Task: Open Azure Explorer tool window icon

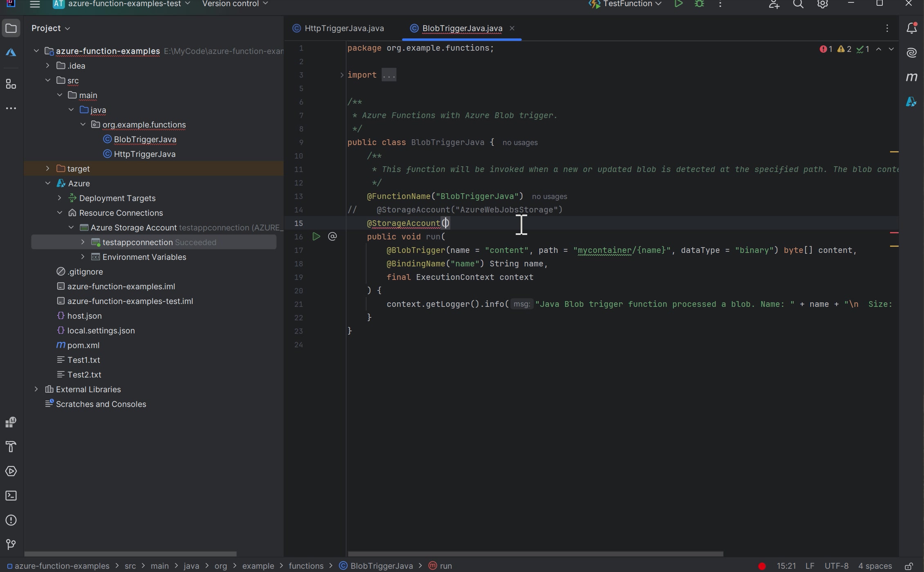Action: click(x=11, y=53)
